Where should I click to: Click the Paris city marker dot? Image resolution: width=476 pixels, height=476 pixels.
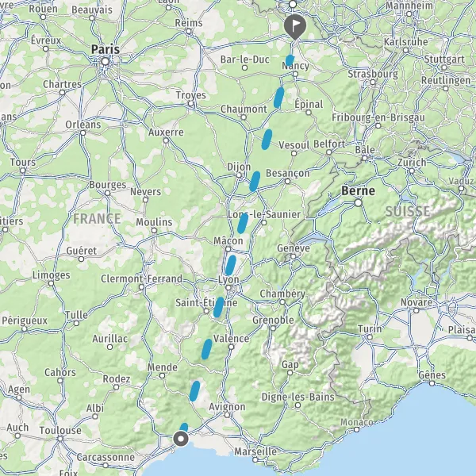click(105, 62)
